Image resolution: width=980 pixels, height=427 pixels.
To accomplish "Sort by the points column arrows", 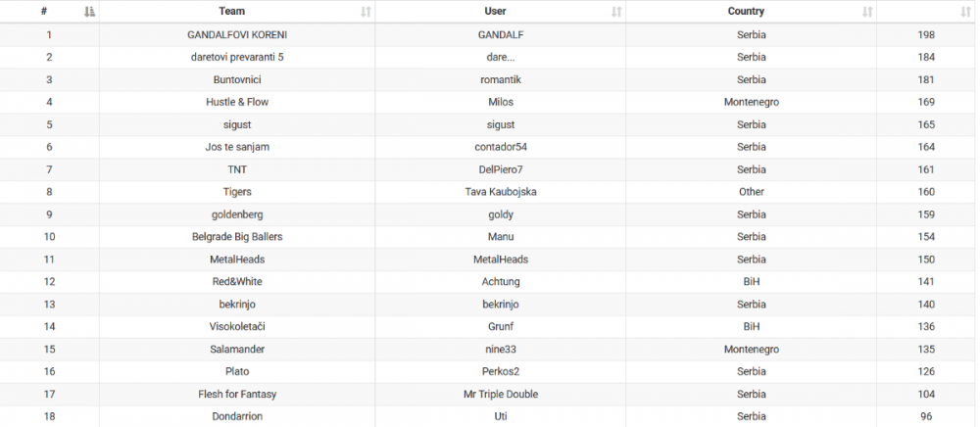I will click(968, 12).
